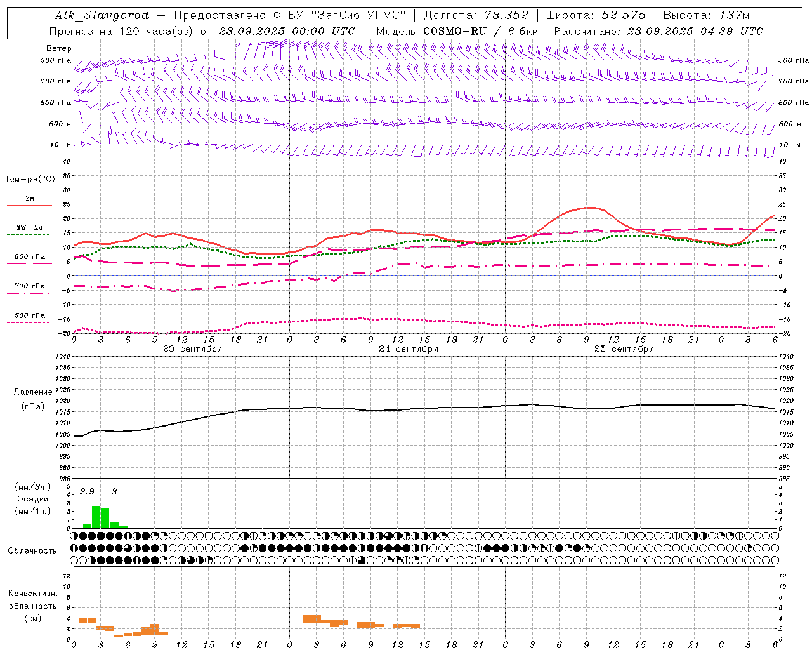This screenshot has height=650, width=812.
Task: Click the '(гПа)' pressure unit label
Action: tap(33, 407)
